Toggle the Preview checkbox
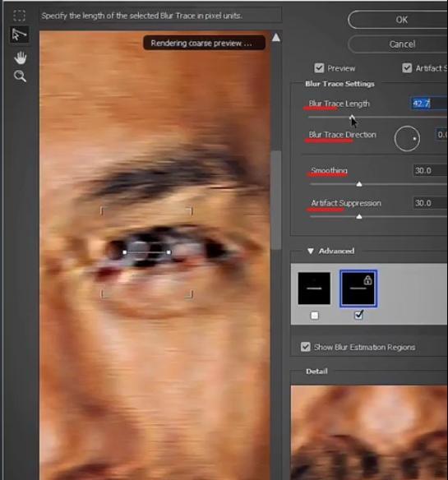The width and height of the screenshot is (448, 480). [x=319, y=68]
